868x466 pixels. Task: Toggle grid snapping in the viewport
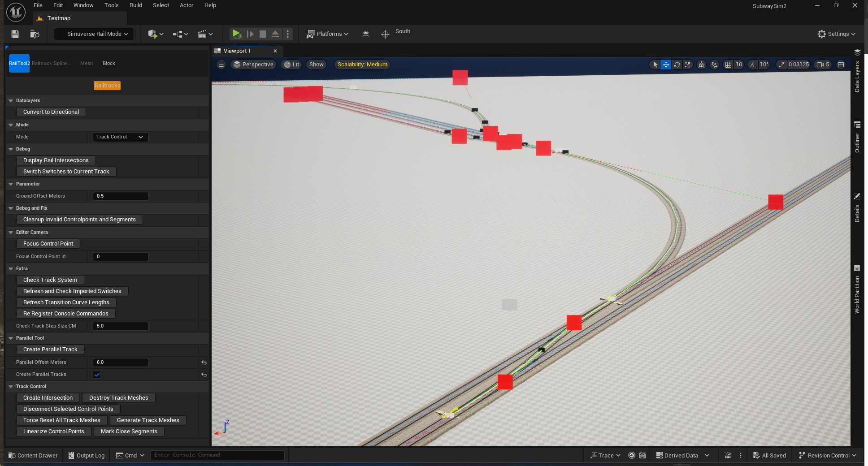tap(728, 65)
